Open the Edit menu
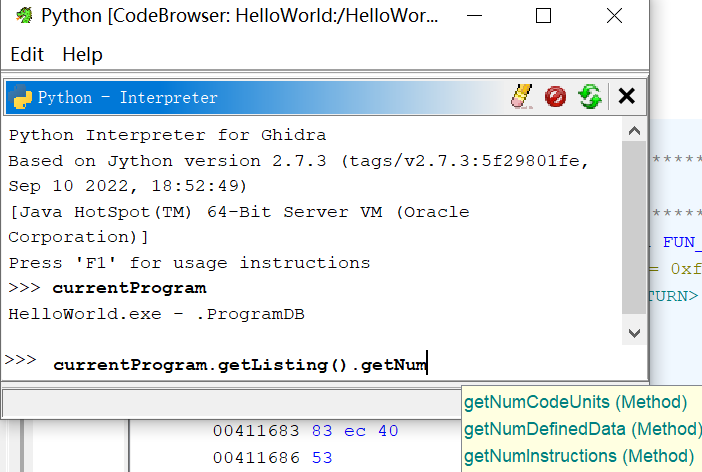 (27, 55)
